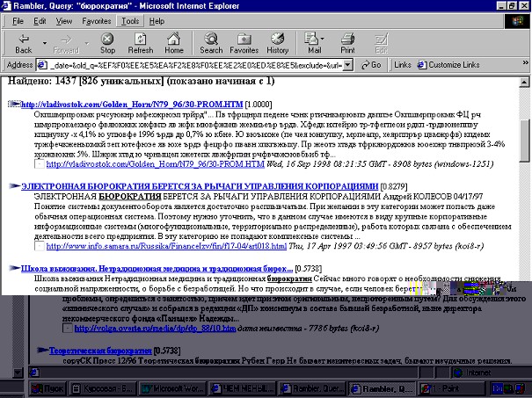Click the system tray language indicator

496,389
